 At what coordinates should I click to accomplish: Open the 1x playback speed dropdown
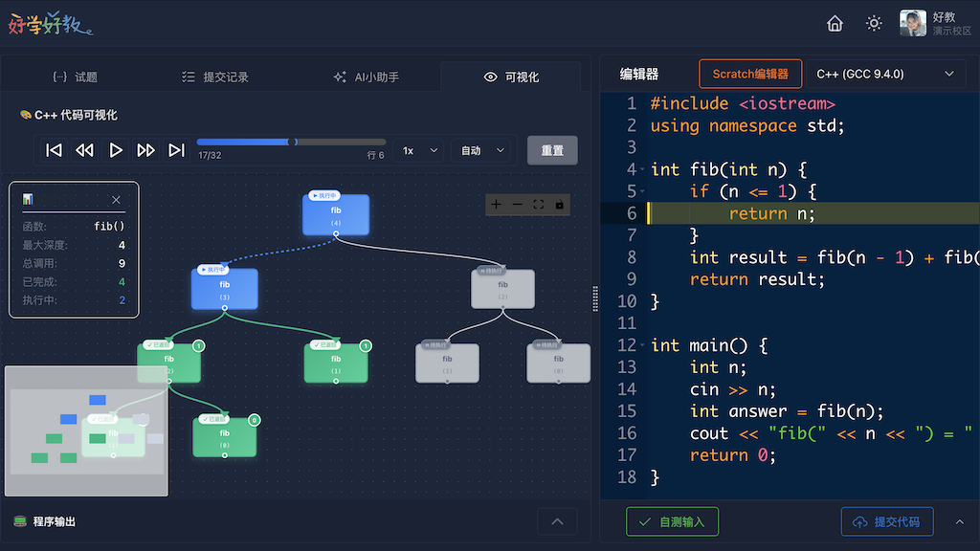[419, 150]
